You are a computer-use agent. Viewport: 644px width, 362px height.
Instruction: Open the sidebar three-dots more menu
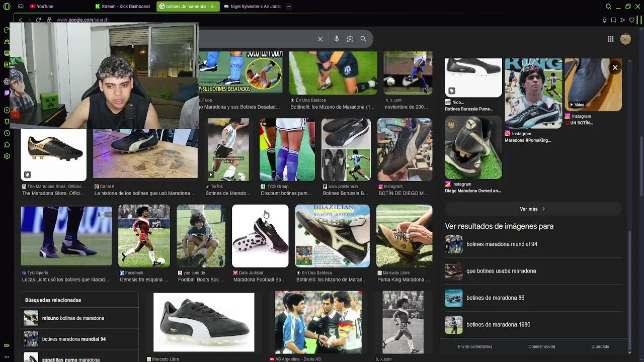tap(7, 356)
